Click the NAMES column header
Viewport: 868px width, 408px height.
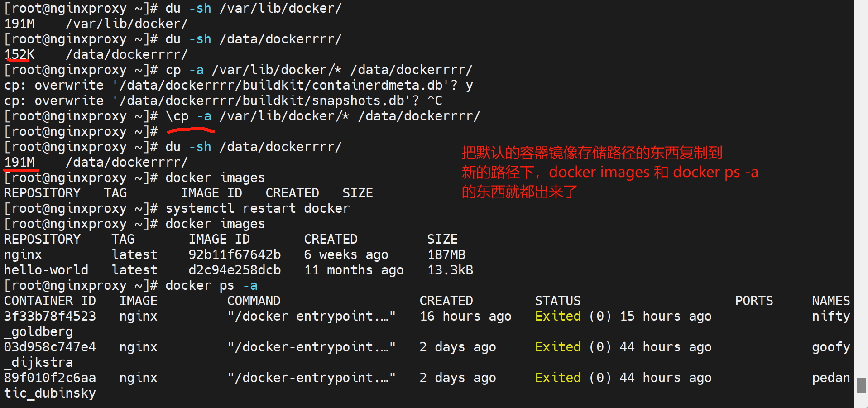point(830,301)
